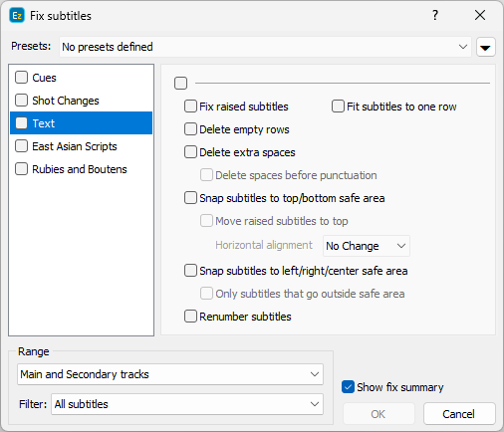Open presets menu via black arrow button

tap(486, 47)
